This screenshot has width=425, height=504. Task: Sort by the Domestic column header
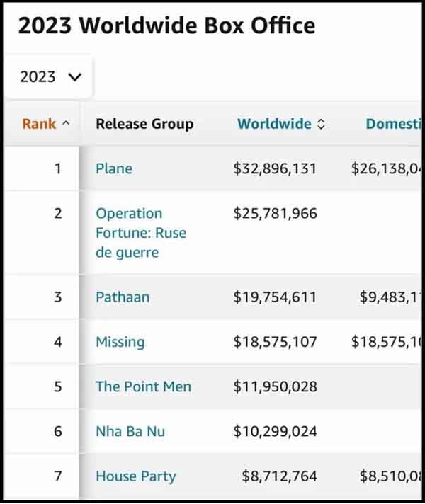[393, 124]
